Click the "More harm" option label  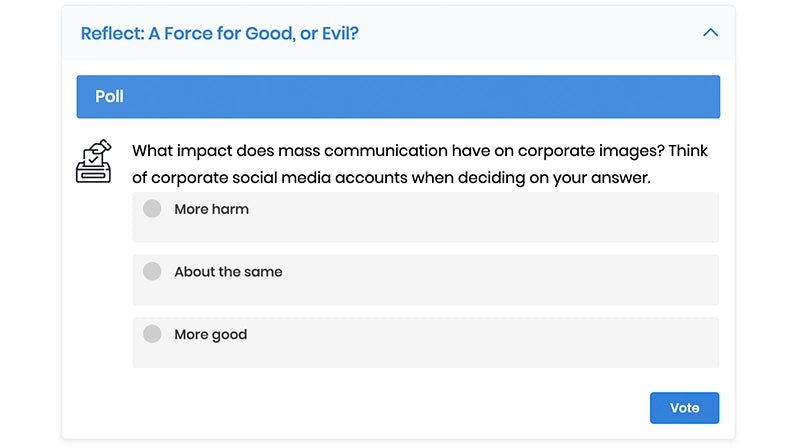point(211,209)
